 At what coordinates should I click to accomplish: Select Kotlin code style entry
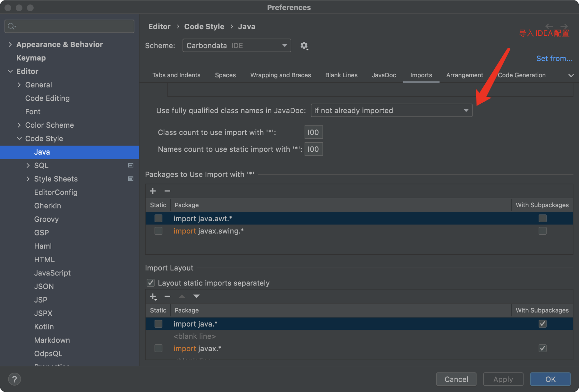tap(44, 327)
